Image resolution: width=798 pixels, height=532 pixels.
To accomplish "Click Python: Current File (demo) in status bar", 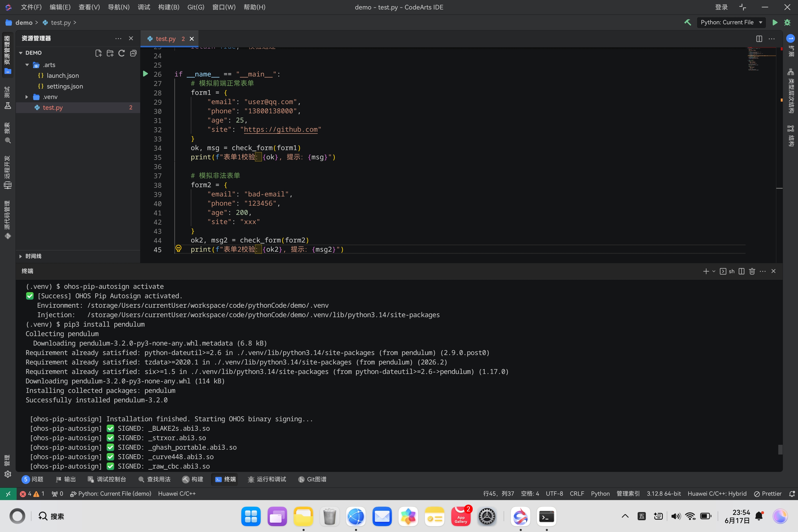I will click(110, 494).
